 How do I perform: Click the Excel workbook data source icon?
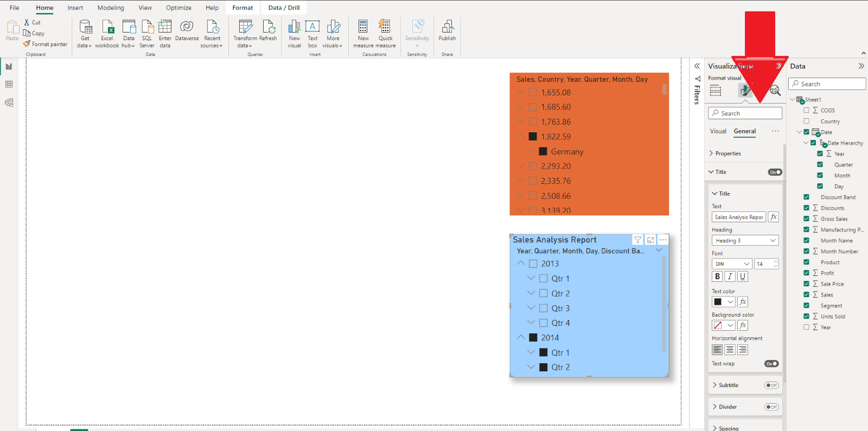pos(107,34)
